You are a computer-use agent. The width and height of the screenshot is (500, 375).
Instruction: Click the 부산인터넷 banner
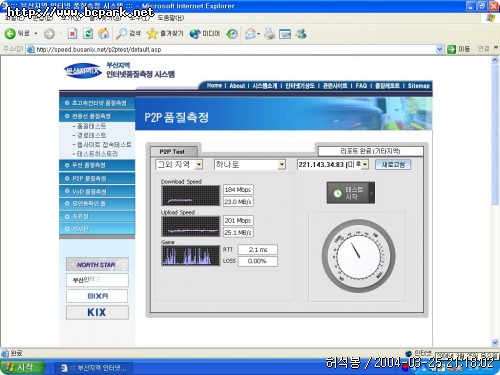97,280
